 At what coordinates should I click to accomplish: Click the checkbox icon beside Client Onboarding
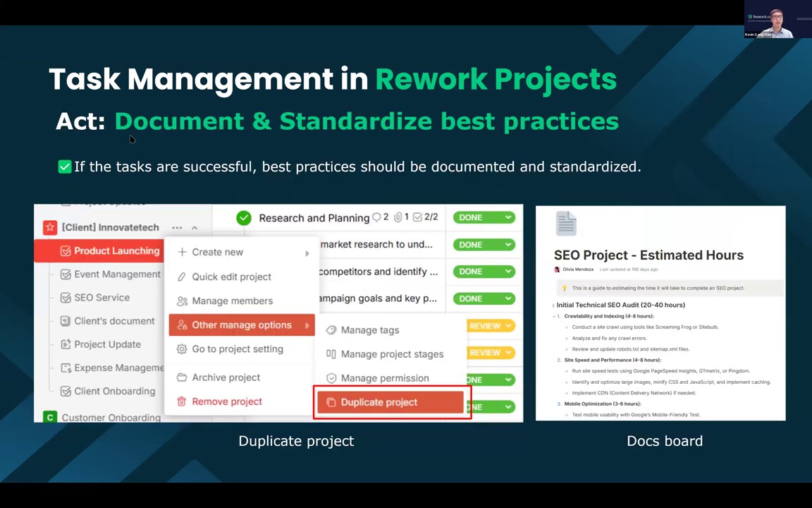pyautogui.click(x=66, y=391)
